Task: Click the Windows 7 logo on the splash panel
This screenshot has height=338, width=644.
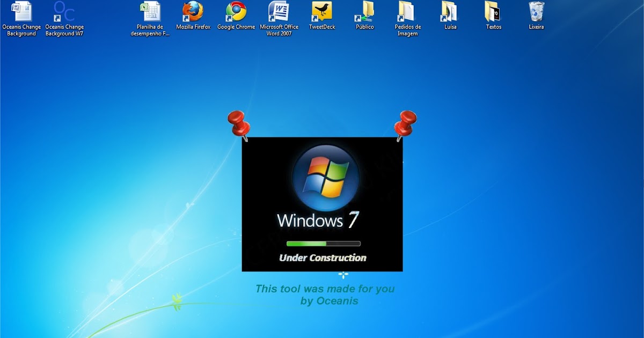Action: click(x=322, y=177)
